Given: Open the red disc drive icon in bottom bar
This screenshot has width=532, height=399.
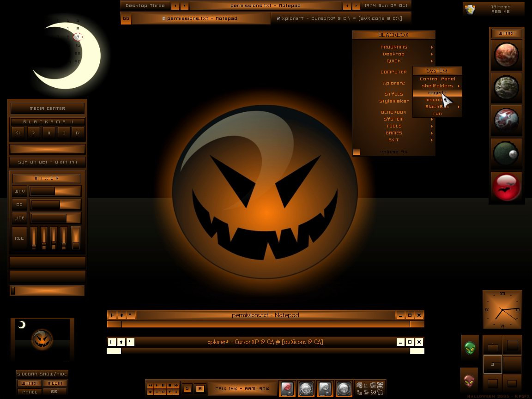Looking at the screenshot, I should (x=287, y=388).
